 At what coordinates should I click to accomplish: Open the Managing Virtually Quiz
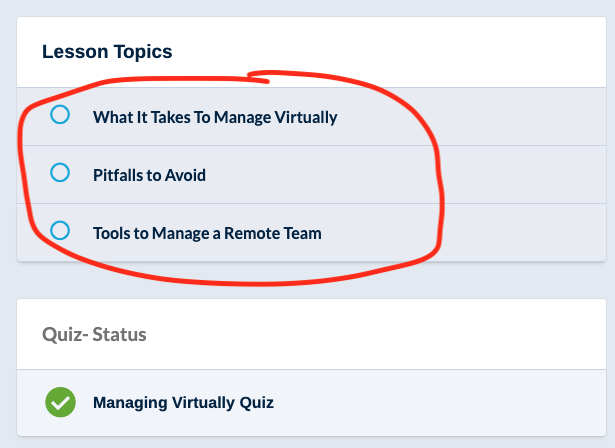183,403
